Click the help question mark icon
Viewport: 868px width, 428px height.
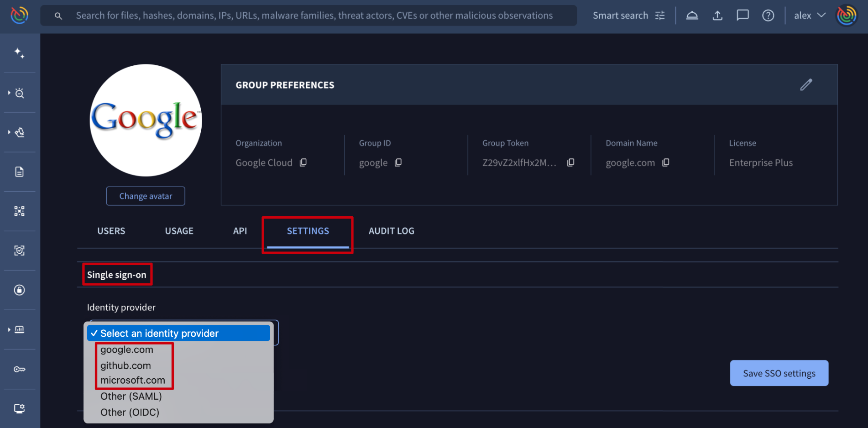coord(768,16)
